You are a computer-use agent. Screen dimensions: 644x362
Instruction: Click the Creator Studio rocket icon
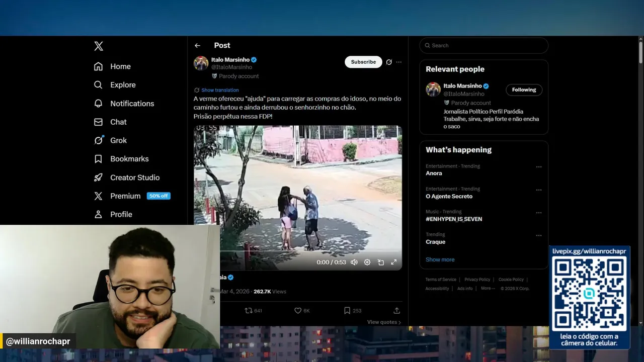[98, 177]
